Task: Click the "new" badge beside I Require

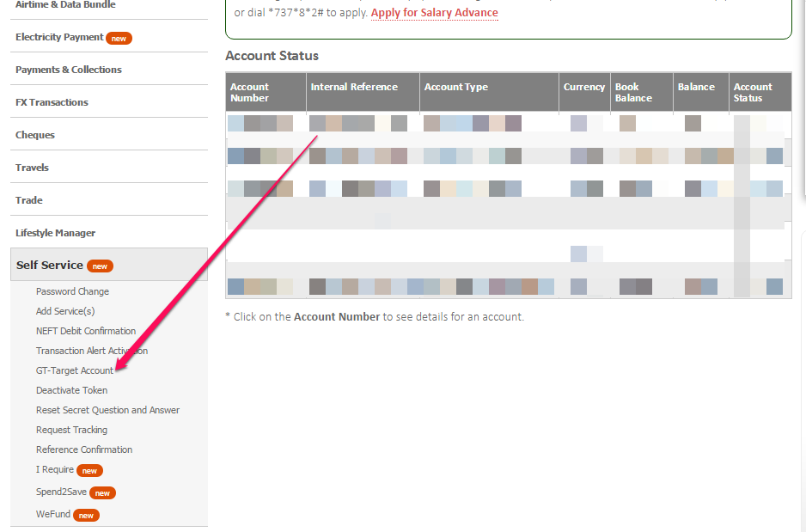Action: point(89,470)
